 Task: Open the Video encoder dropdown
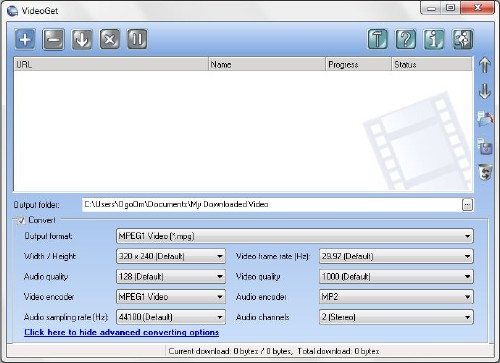[171, 297]
